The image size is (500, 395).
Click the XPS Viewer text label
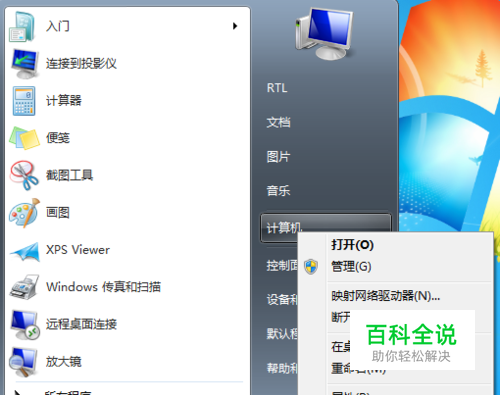click(x=78, y=250)
